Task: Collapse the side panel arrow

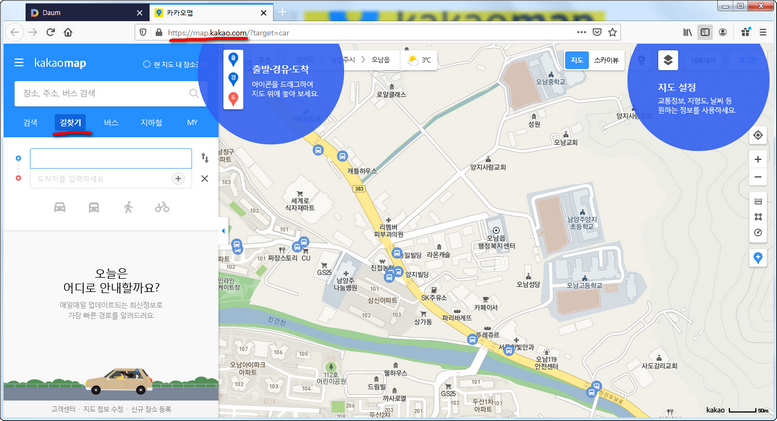Action: [x=223, y=231]
